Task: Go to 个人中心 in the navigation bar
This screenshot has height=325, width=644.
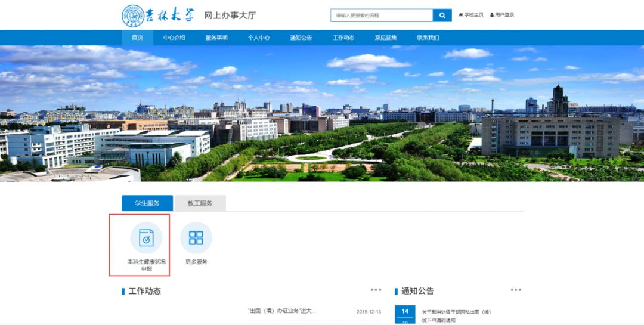Action: [x=259, y=38]
